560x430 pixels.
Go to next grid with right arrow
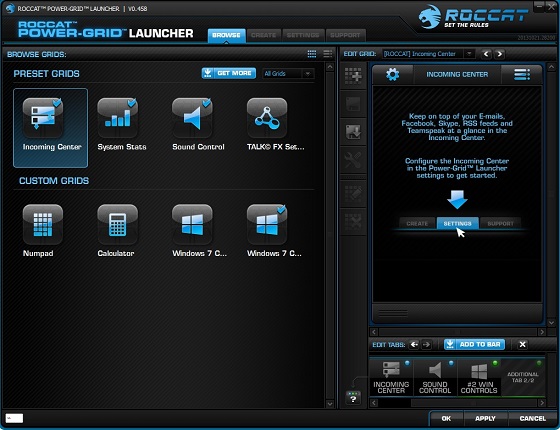500,54
